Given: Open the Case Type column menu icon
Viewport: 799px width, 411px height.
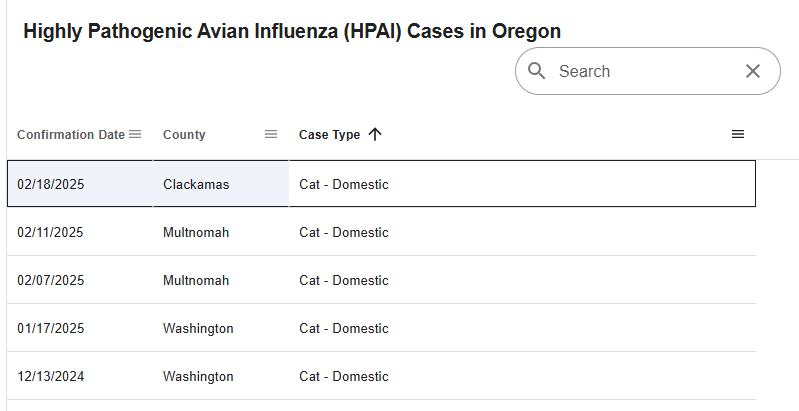Looking at the screenshot, I should (738, 134).
